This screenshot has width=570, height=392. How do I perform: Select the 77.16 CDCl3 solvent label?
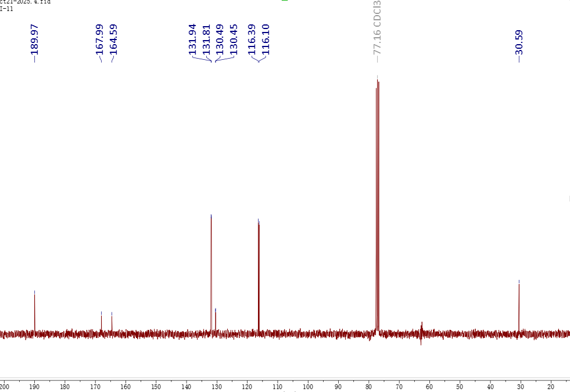tap(377, 28)
